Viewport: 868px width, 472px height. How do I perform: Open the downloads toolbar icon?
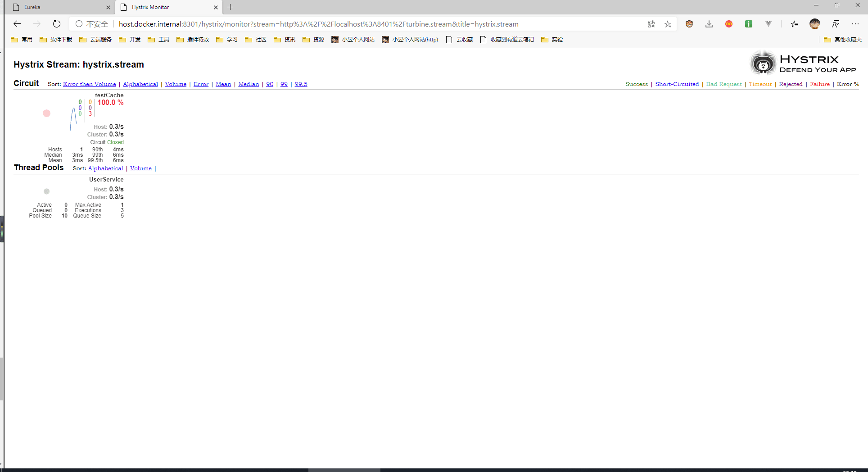tap(709, 24)
